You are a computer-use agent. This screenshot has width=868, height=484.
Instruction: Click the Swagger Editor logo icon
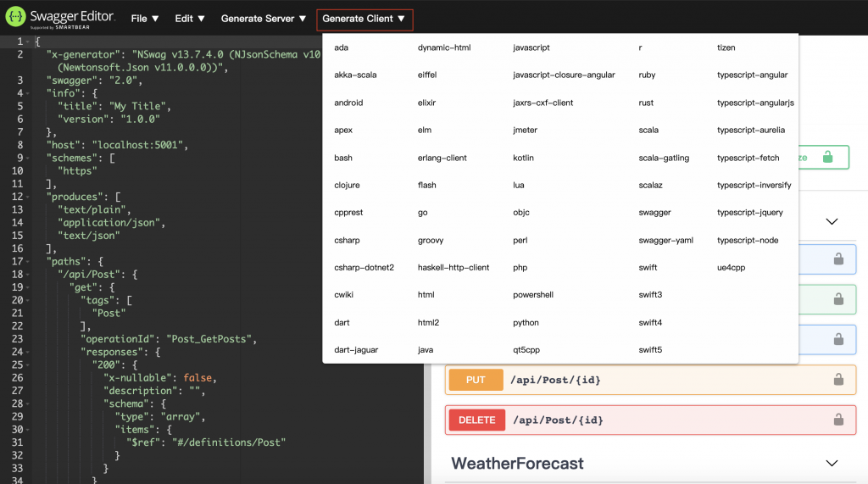15,17
